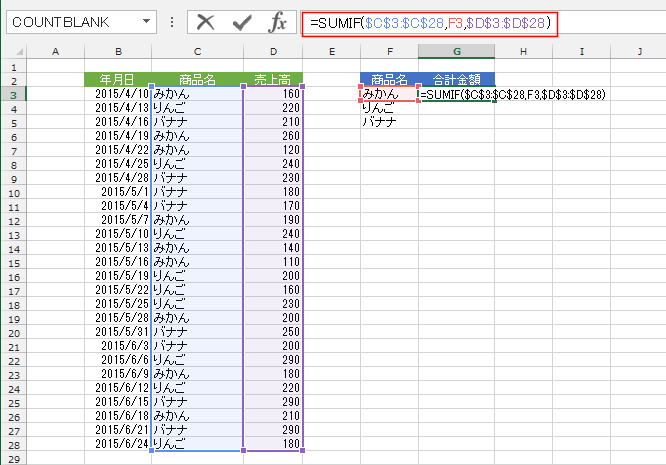Select row 28 header
The height and width of the screenshot is (465, 666).
[15, 443]
